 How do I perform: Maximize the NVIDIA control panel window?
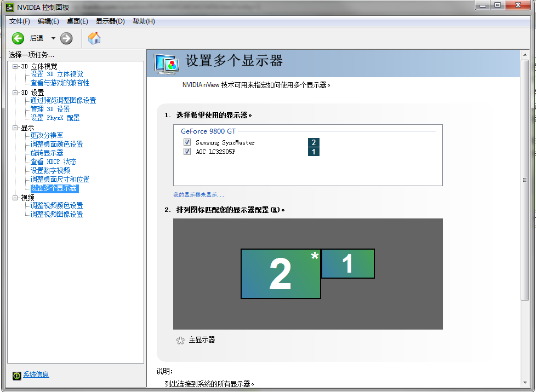[498, 5]
